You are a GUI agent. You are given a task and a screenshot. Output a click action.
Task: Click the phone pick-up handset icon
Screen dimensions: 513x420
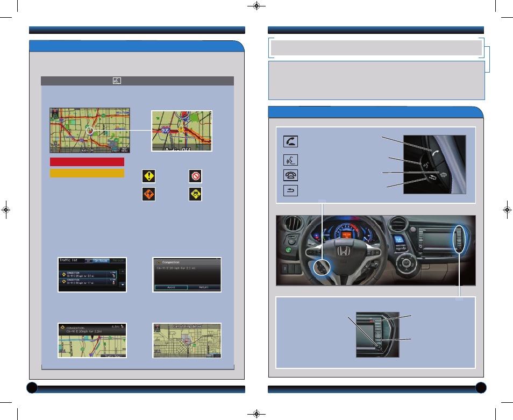[x=290, y=141]
